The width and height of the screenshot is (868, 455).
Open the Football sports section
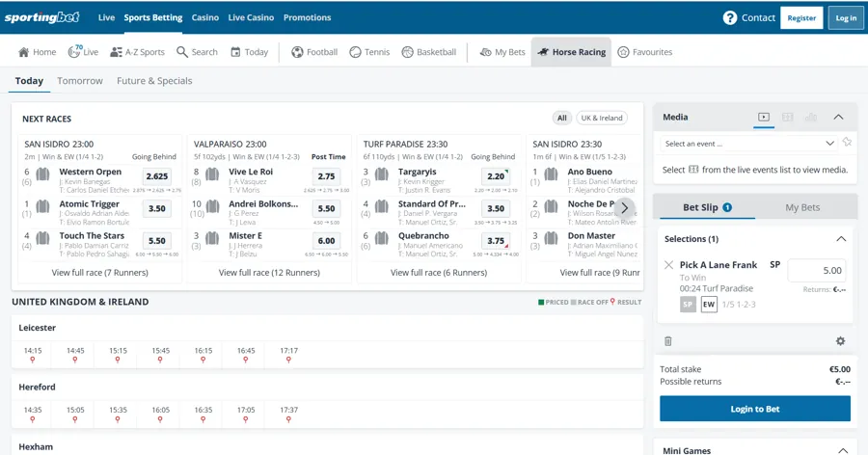click(314, 52)
